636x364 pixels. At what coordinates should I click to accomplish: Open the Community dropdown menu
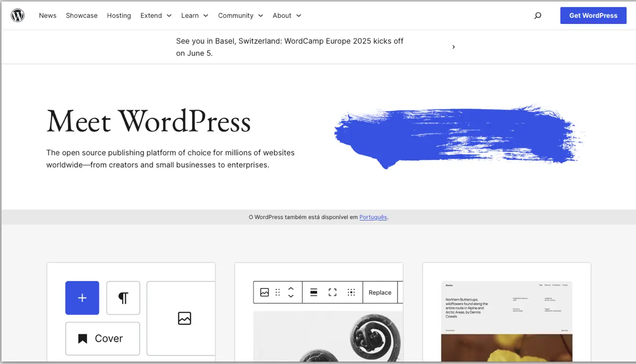click(x=240, y=15)
